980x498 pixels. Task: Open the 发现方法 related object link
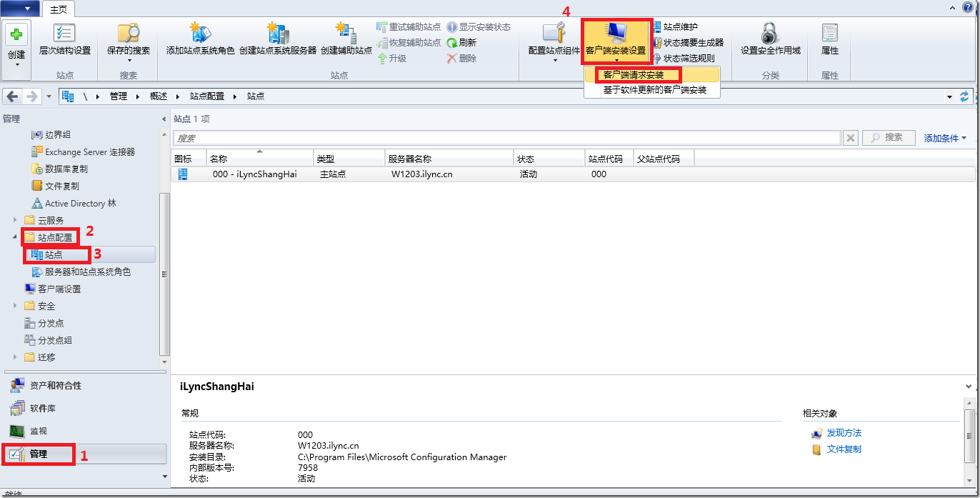(x=844, y=433)
